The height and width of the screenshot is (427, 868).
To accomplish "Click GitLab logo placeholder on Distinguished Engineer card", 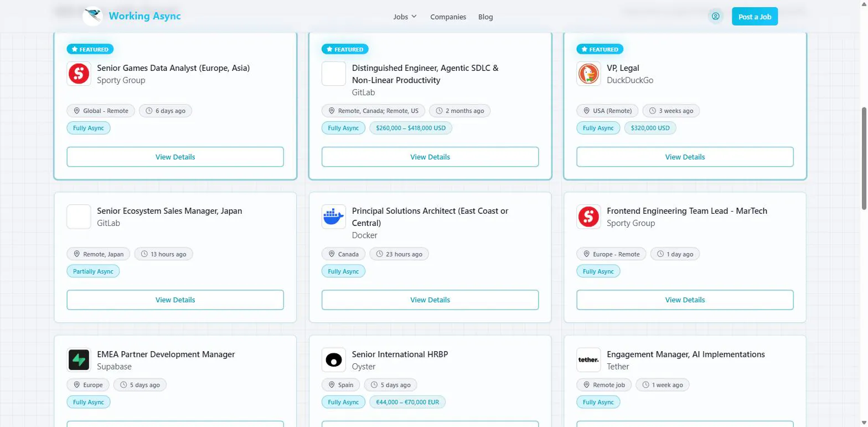I will [334, 74].
